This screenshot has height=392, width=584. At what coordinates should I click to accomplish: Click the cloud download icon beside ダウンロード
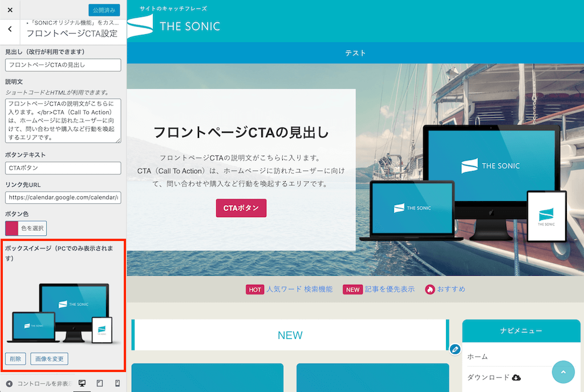click(x=516, y=378)
